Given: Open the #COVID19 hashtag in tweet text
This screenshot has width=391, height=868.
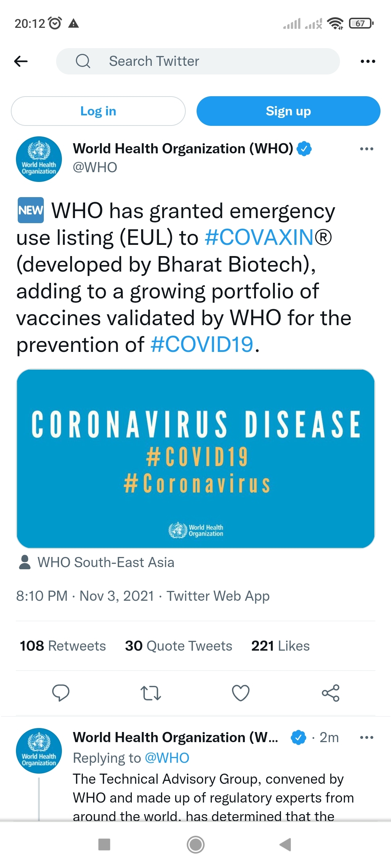Looking at the screenshot, I should tap(202, 344).
